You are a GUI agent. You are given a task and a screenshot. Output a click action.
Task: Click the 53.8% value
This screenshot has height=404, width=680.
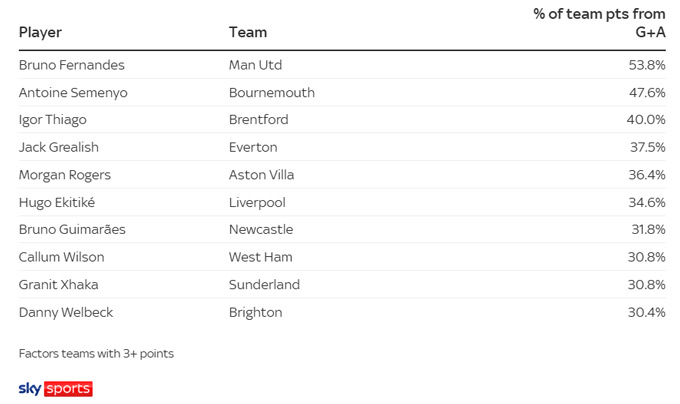tap(646, 65)
